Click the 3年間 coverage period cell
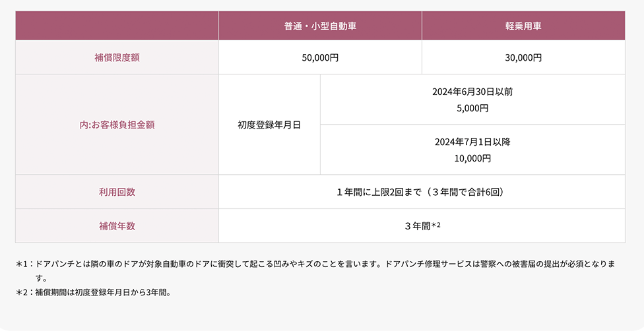The image size is (644, 331). click(422, 226)
